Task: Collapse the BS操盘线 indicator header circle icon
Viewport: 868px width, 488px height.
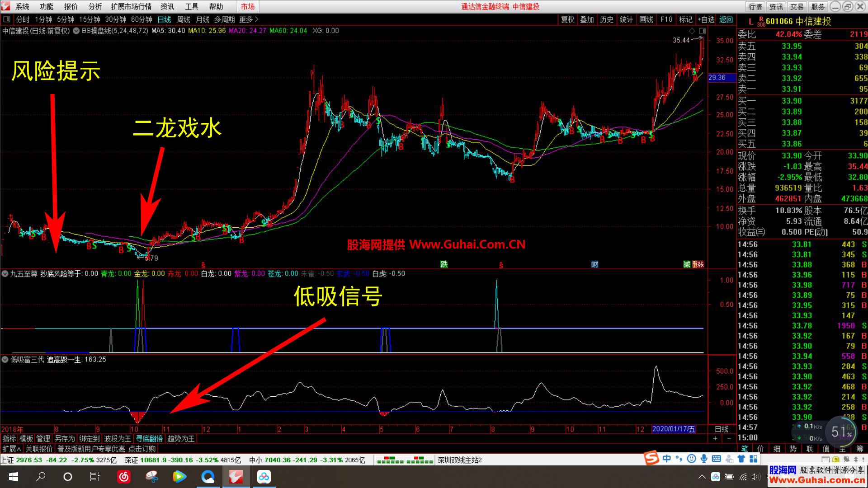Action: tap(76, 31)
